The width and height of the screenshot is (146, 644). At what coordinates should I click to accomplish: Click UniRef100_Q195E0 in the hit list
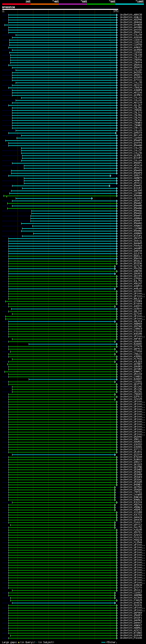(131, 95)
